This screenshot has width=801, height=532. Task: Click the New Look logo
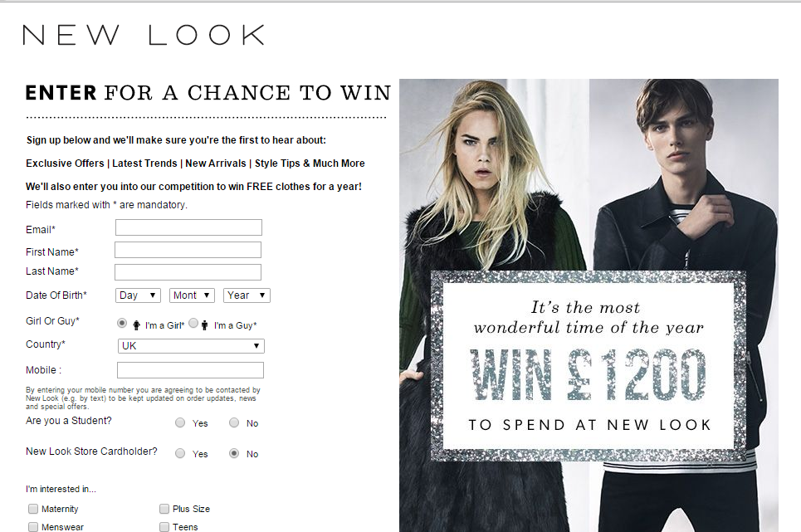144,35
